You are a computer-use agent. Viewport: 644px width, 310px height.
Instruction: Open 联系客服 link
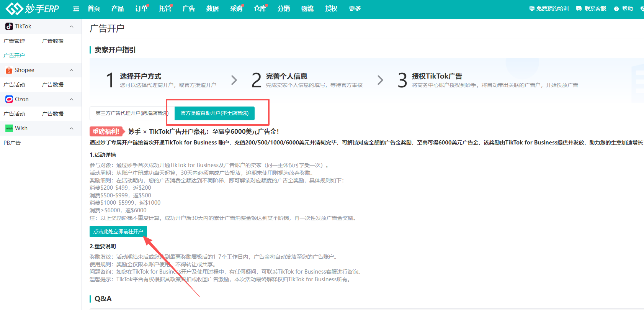pyautogui.click(x=595, y=9)
